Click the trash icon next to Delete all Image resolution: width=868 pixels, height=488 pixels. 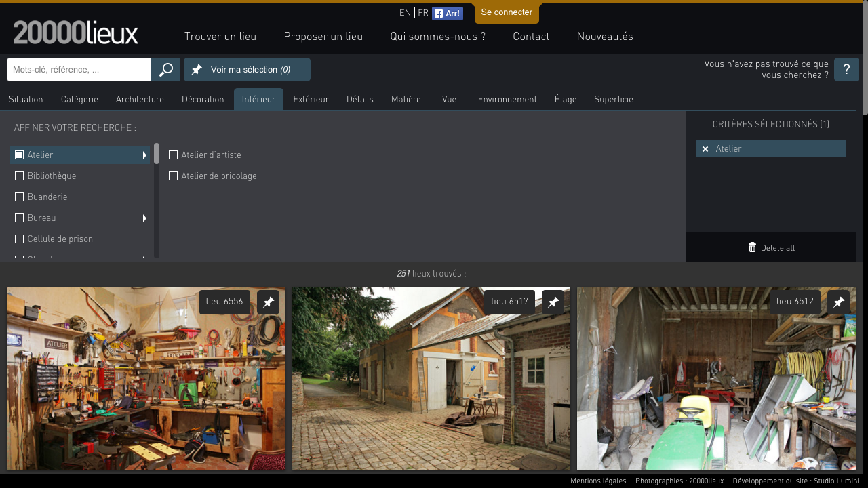click(x=752, y=247)
